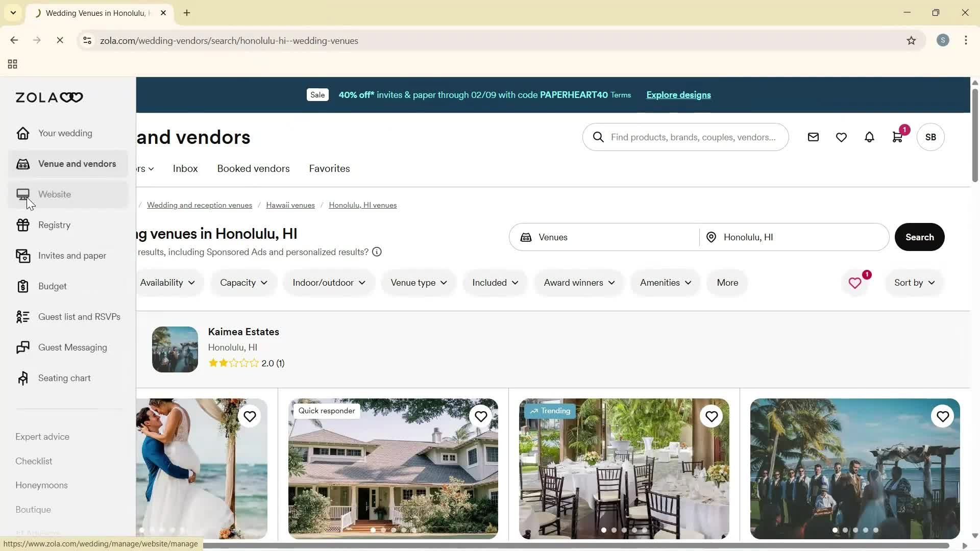This screenshot has height=551, width=980.
Task: Open the Invites and paper section
Action: point(23,256)
